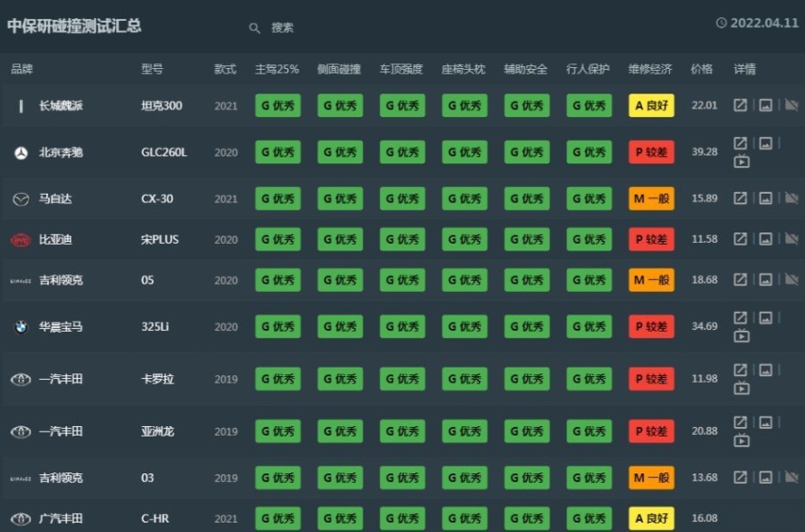Viewport: 805px width, 532px height.
Task: View images for 宋PLUS row
Action: click(x=765, y=238)
